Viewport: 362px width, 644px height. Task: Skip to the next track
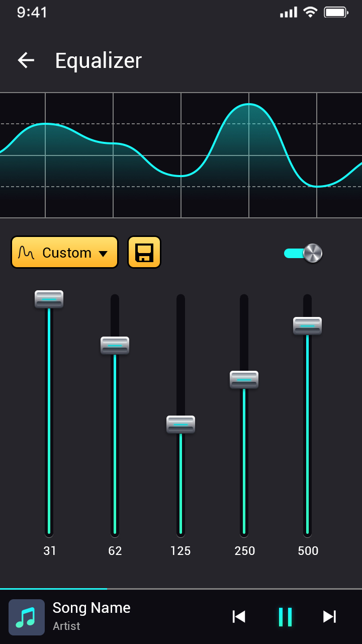click(329, 616)
